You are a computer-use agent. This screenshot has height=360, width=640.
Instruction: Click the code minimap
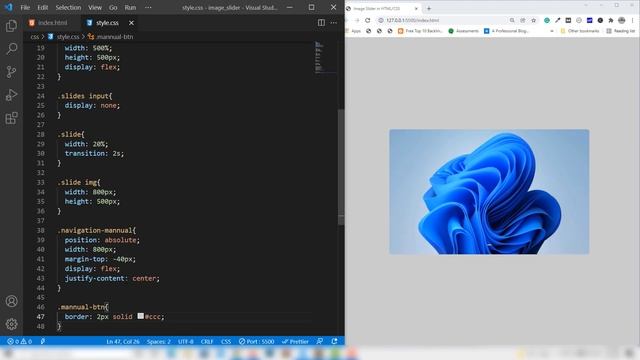pos(325,57)
